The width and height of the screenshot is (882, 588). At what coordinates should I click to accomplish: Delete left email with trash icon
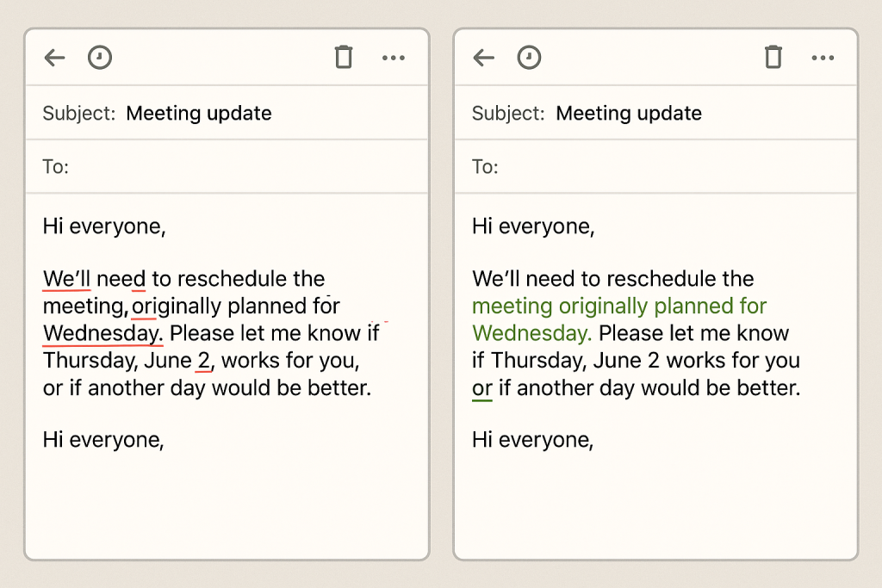pos(344,57)
